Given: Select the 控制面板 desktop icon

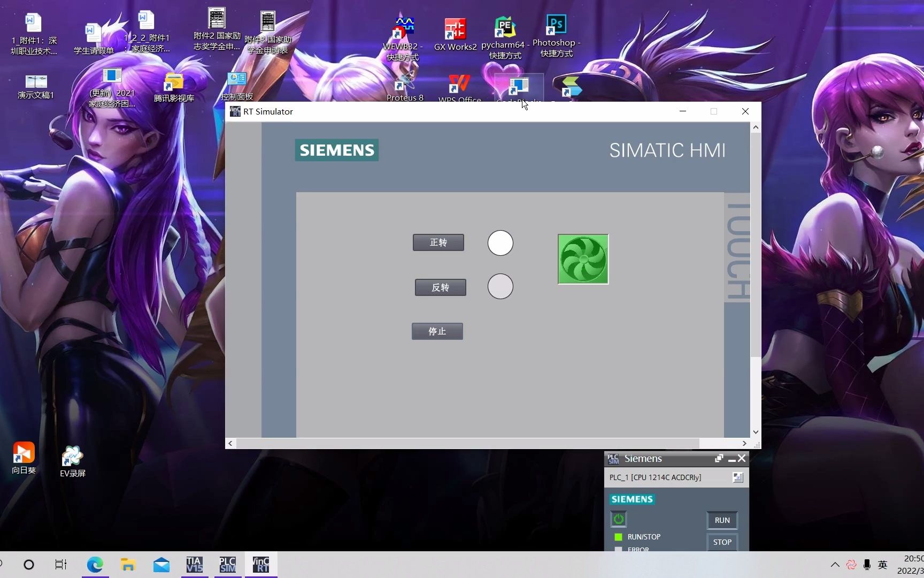Looking at the screenshot, I should 236,86.
